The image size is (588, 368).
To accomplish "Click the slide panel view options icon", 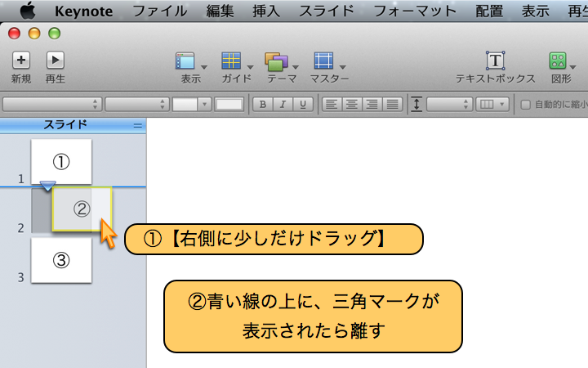I will 138,126.
